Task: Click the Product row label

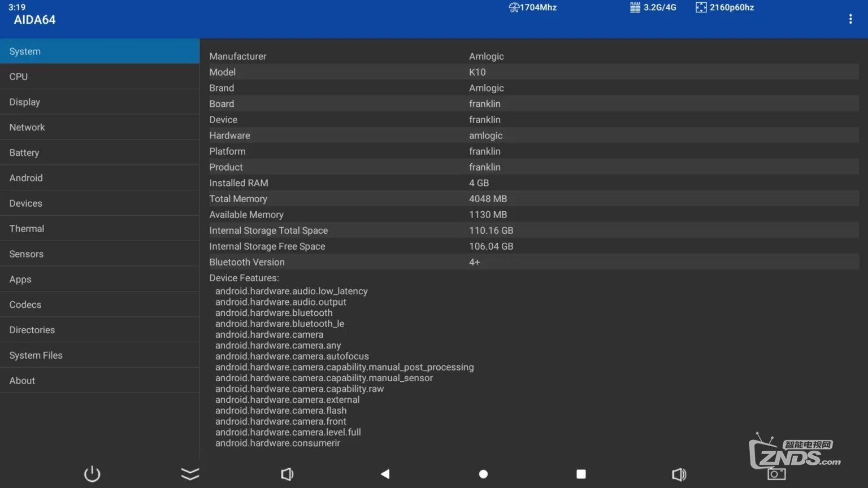Action: pyautogui.click(x=226, y=167)
